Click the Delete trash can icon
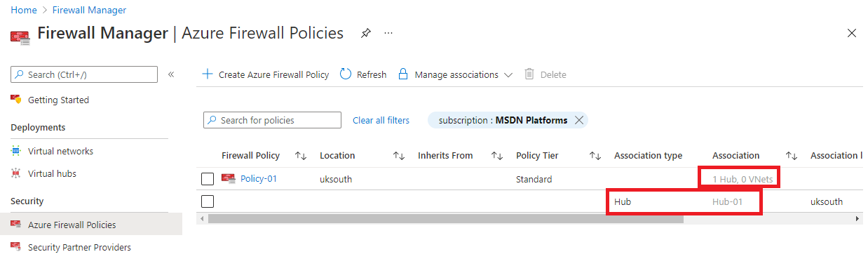Screen dimensions: 868x266 (x=529, y=74)
